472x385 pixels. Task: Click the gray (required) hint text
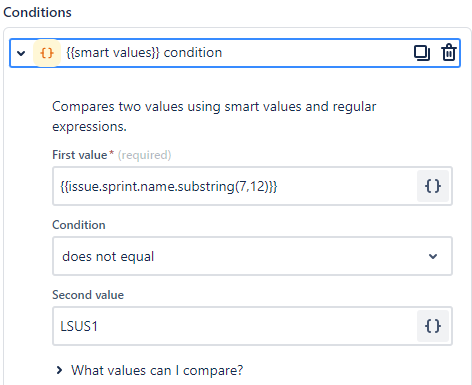[x=144, y=155]
